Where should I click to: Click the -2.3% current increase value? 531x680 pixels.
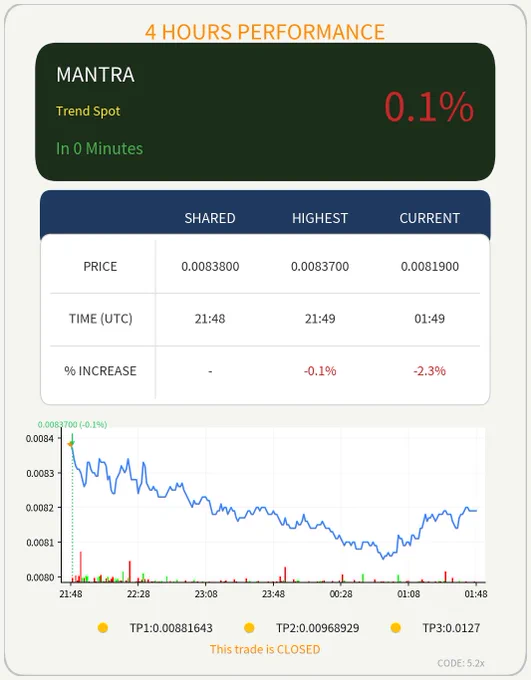429,371
